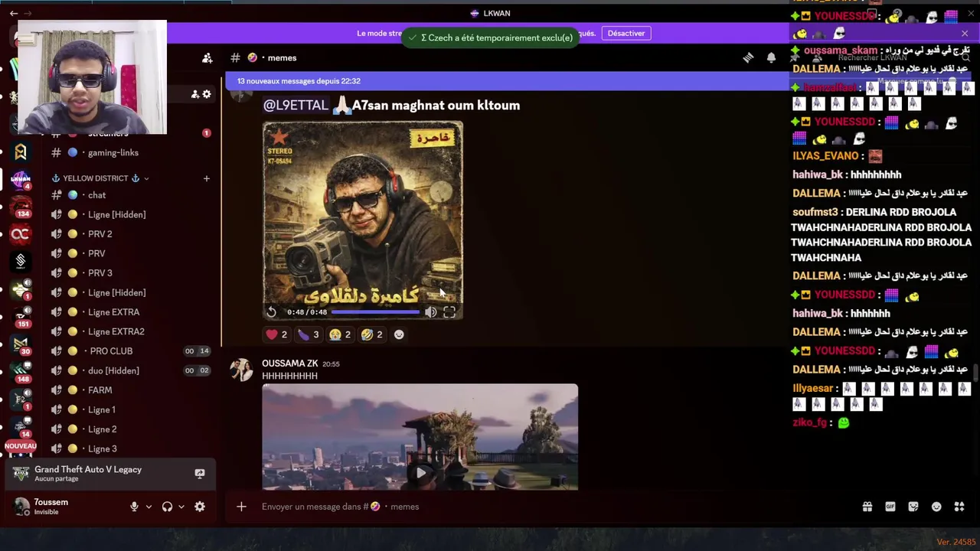
Task: Create channel with plus beside YELLOW DISTRICT
Action: pos(206,178)
